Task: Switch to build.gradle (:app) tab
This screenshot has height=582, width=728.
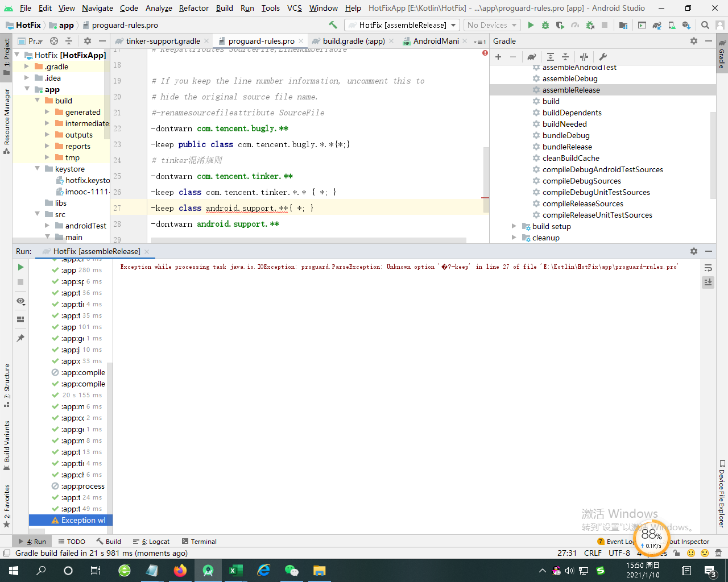Action: [354, 41]
